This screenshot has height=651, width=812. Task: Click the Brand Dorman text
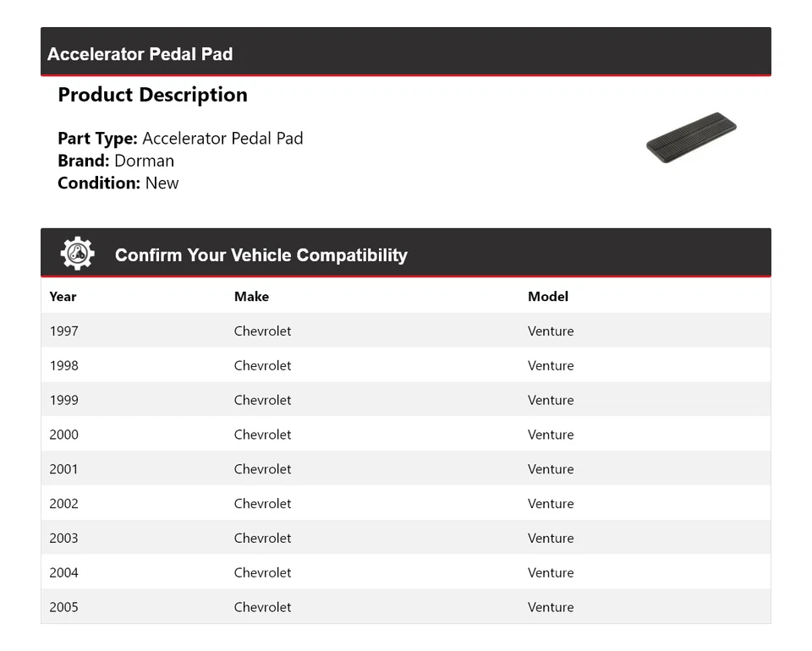coord(116,161)
